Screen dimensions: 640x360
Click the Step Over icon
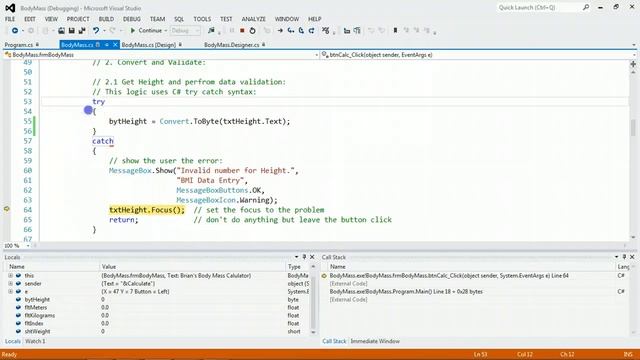click(301, 31)
